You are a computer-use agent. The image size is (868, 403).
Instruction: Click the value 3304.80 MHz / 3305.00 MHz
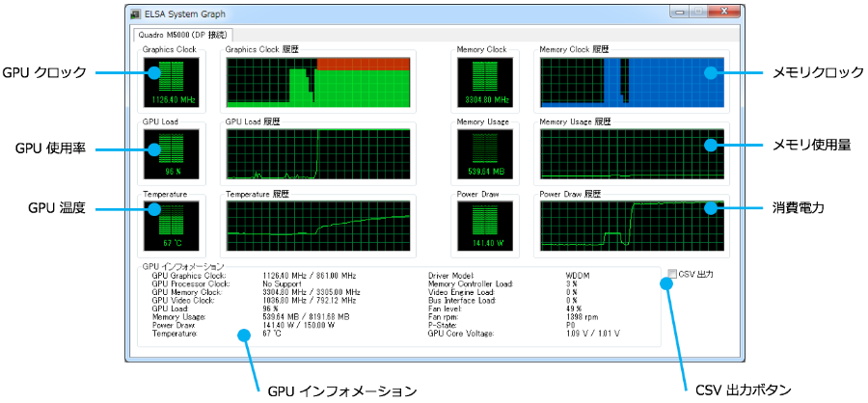pyautogui.click(x=312, y=292)
